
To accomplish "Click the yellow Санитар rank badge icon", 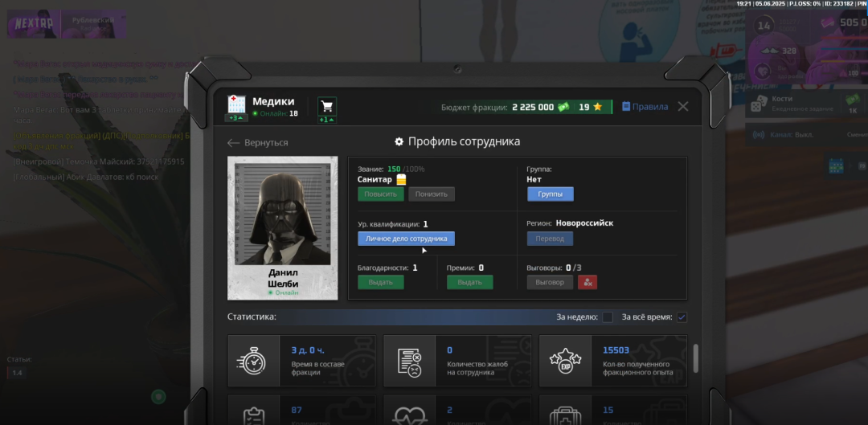I will click(x=401, y=180).
